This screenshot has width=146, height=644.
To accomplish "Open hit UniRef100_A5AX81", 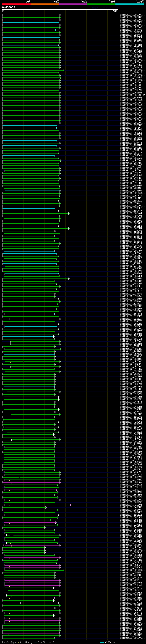I will pyautogui.click(x=131, y=30).
